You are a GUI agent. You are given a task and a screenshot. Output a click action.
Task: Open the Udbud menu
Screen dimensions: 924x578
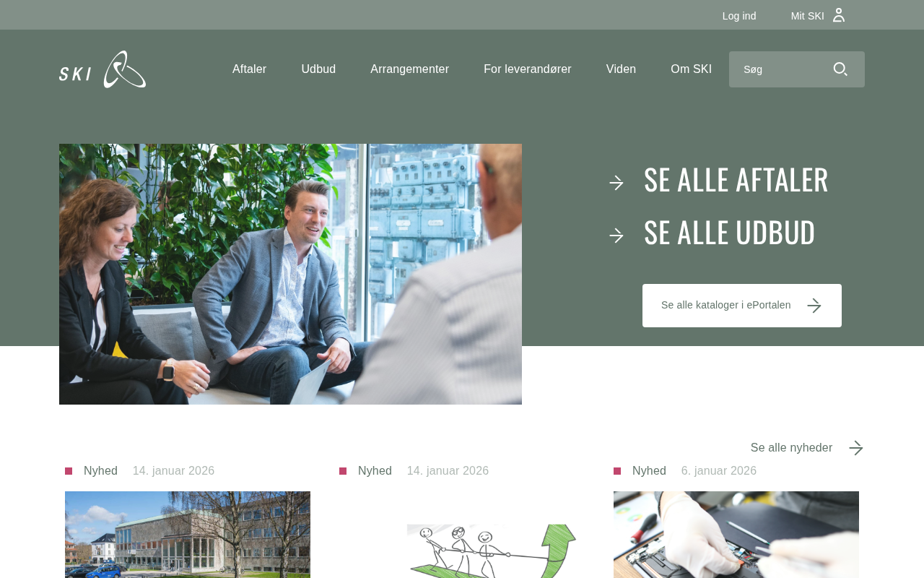pos(318,69)
